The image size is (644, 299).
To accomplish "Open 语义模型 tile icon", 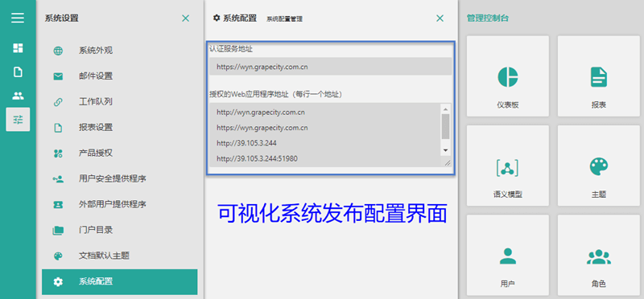I will coord(508,167).
